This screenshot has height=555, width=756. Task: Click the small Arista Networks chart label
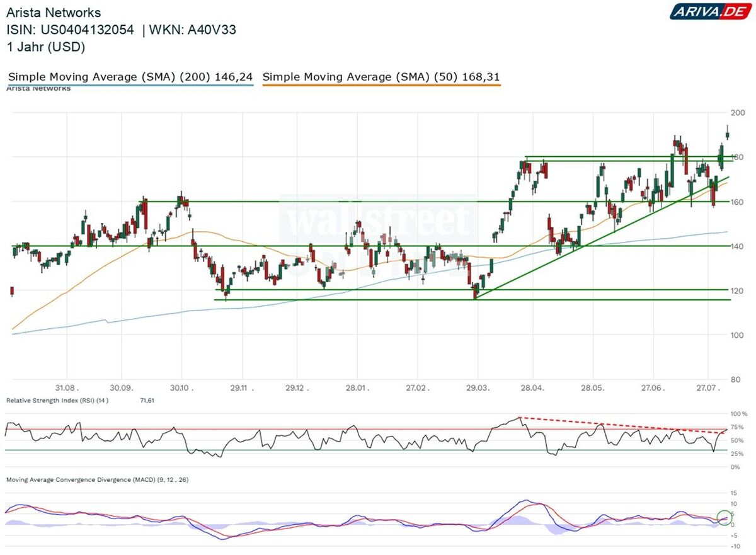point(38,88)
